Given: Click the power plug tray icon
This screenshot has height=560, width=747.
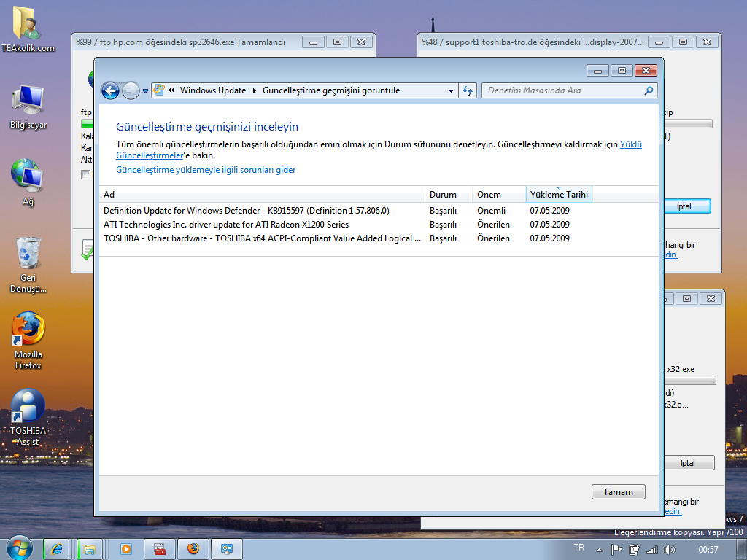Looking at the screenshot, I should (x=634, y=550).
